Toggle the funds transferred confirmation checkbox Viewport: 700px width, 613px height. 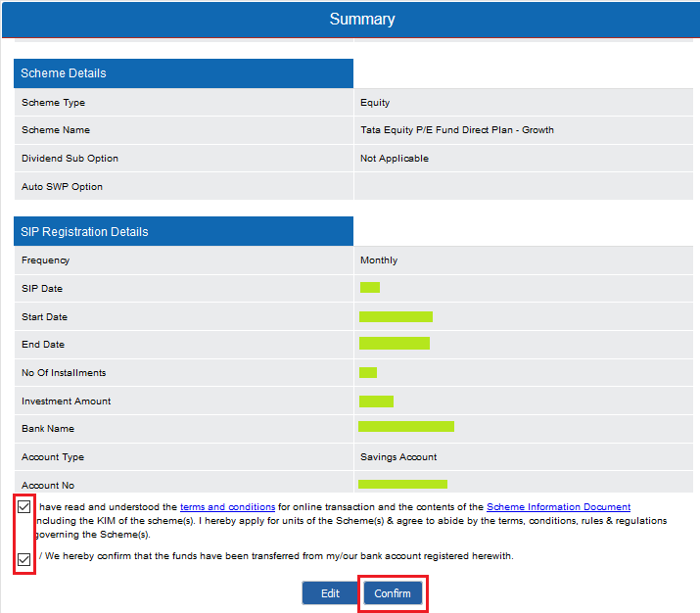24,559
